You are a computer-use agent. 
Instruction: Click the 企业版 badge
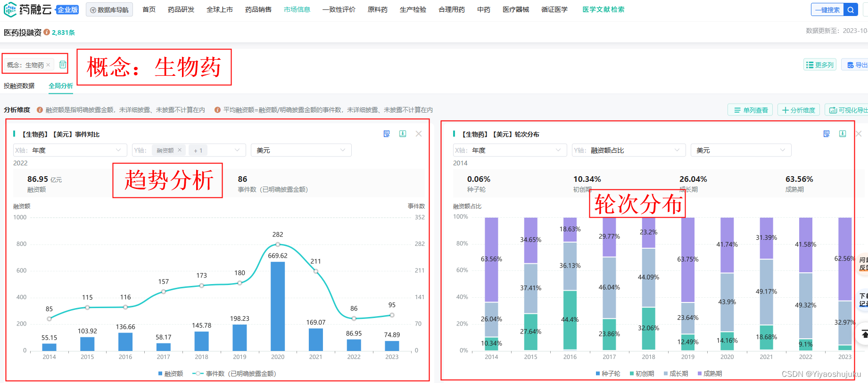tap(67, 10)
